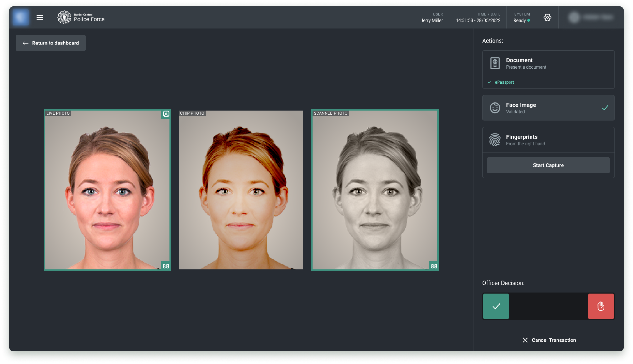
Task: Click Cancel Transaction link
Action: (549, 340)
